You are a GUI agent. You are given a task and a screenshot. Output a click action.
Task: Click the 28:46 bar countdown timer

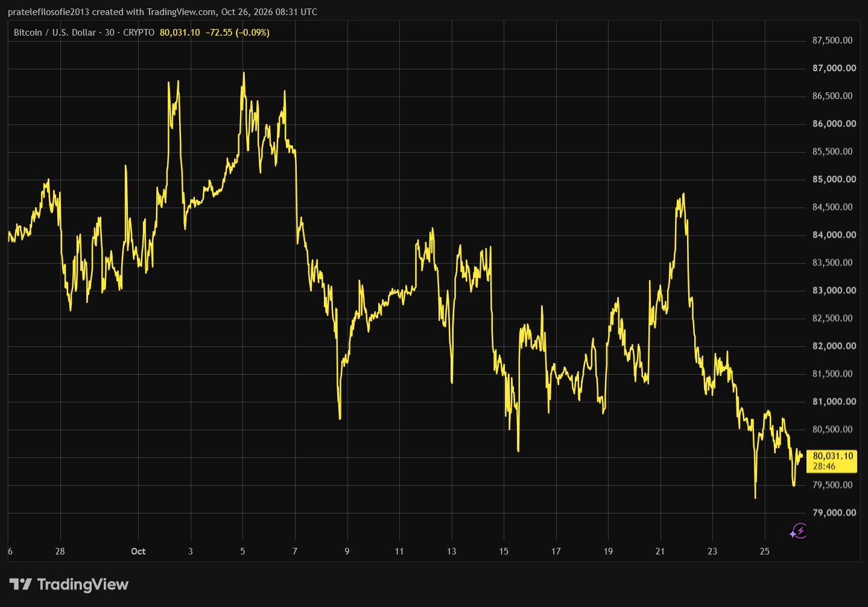pyautogui.click(x=824, y=466)
